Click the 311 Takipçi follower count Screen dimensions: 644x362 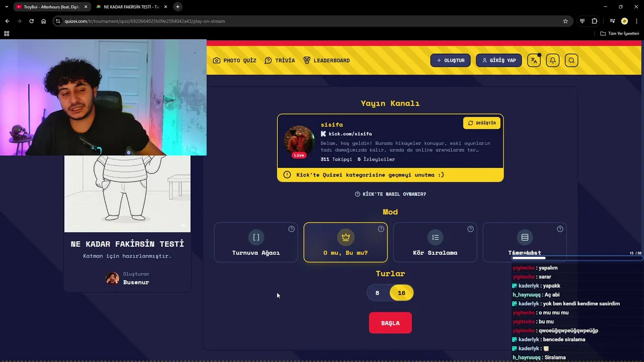click(x=336, y=159)
